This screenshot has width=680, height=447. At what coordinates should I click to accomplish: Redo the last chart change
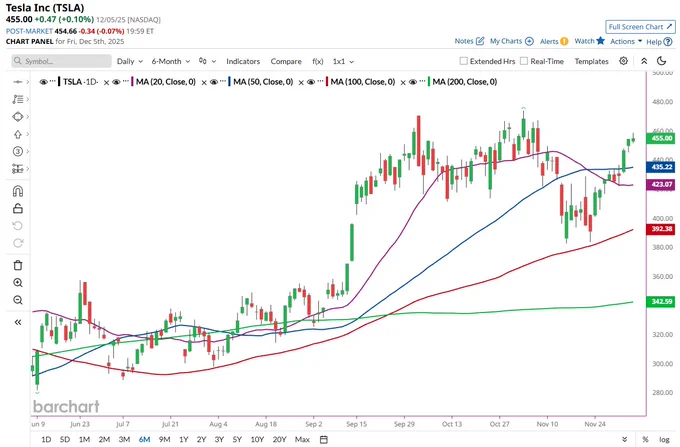click(x=18, y=243)
